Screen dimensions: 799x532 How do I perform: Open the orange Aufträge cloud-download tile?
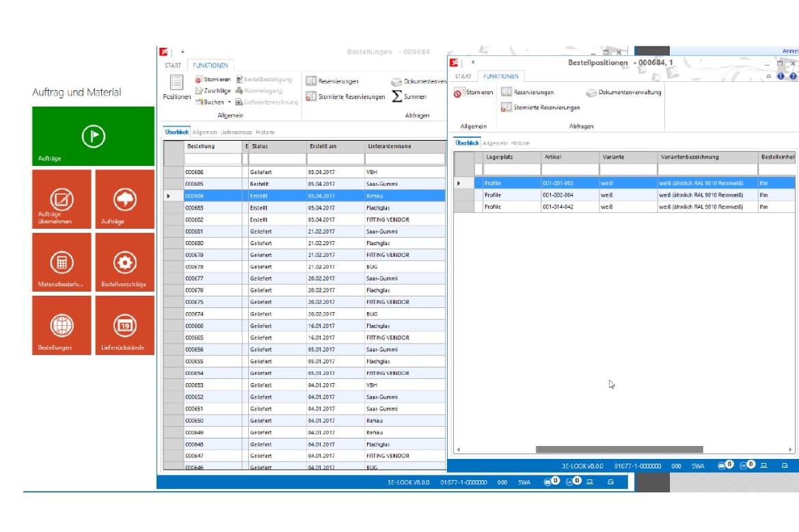125,199
